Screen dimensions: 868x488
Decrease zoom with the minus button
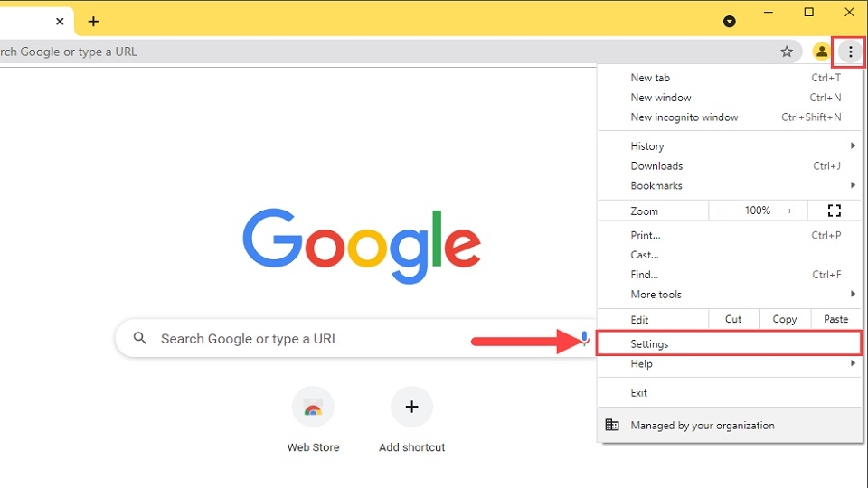point(725,211)
